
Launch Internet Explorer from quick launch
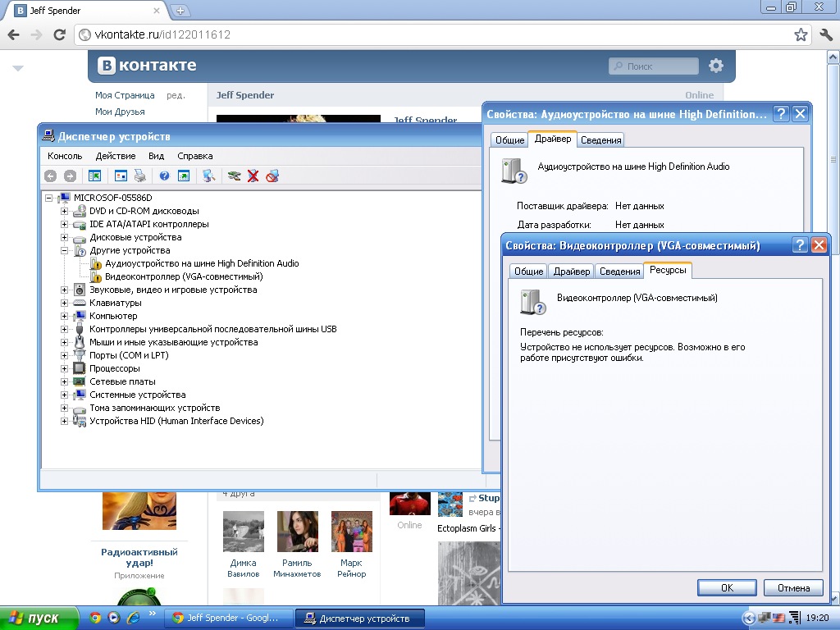coord(133,618)
